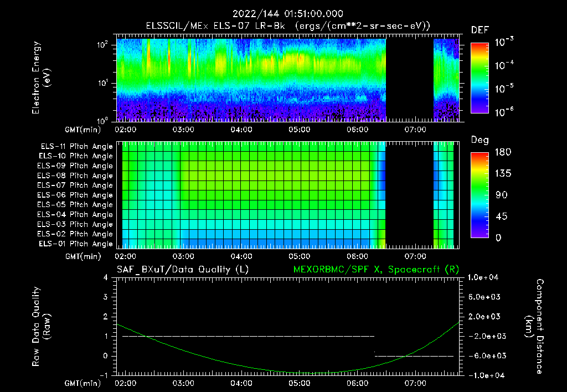This screenshot has width=567, height=392.
Task: Click the ELS-11 Pitch Angle row label
Action: point(76,147)
